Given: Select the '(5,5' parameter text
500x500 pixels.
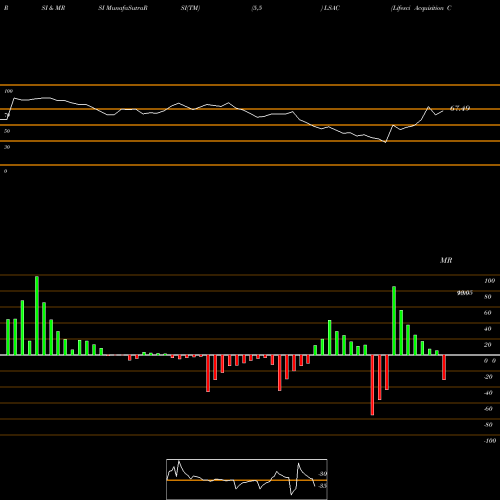Looking at the screenshot, I should pos(257,8).
